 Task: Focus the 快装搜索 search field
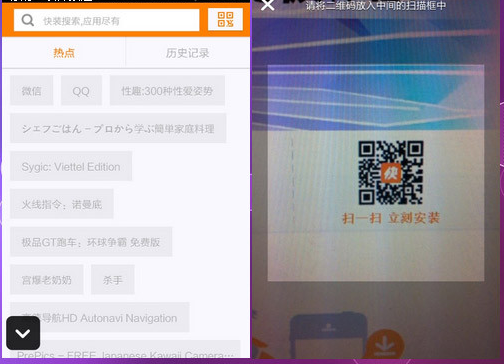tap(107, 21)
